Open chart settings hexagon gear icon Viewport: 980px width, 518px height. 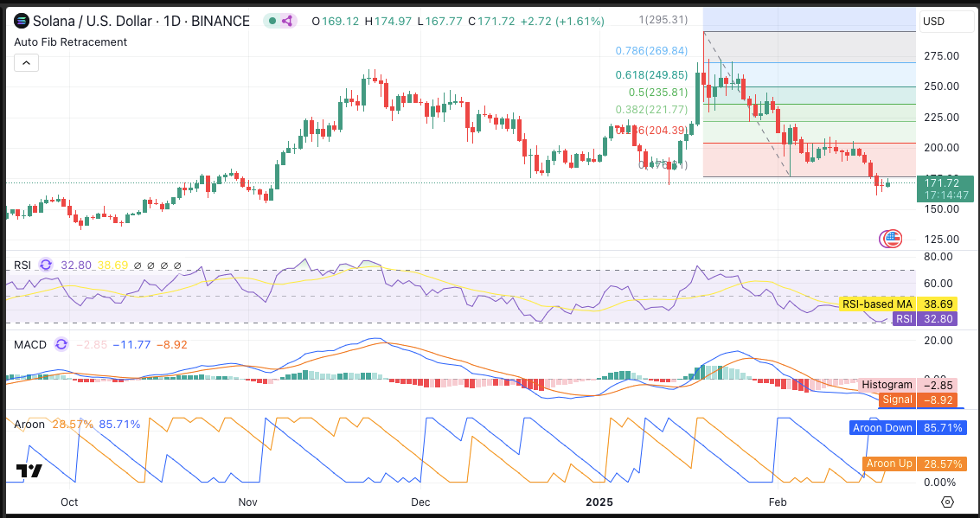(947, 502)
